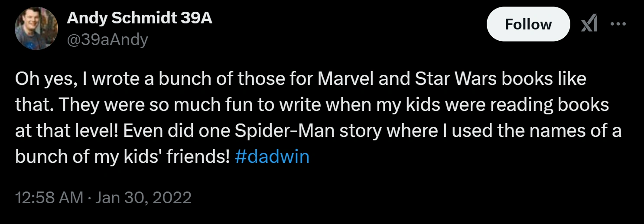644x224 pixels.
Task: Open the Grok icon beside Follow
Action: [589, 25]
